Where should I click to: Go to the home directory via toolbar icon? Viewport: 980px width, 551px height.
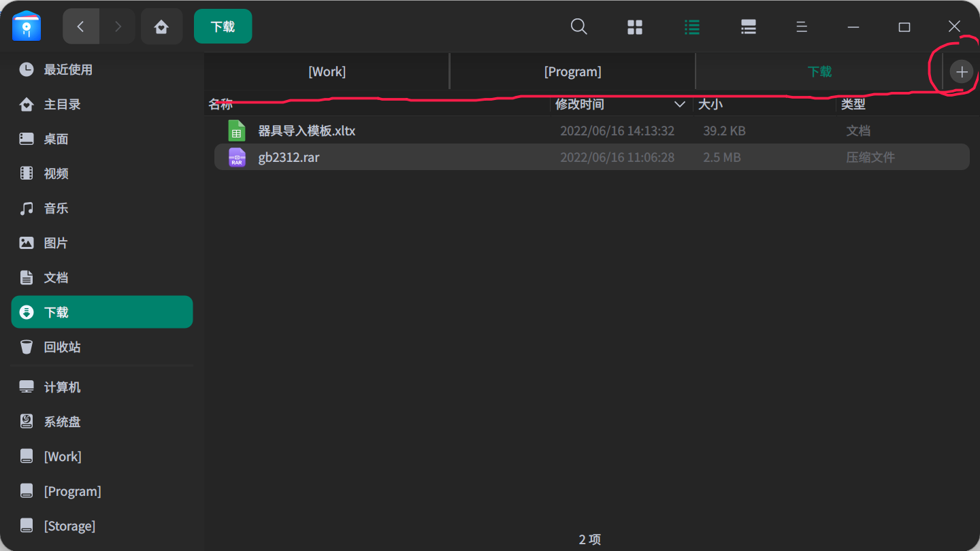coord(161,27)
